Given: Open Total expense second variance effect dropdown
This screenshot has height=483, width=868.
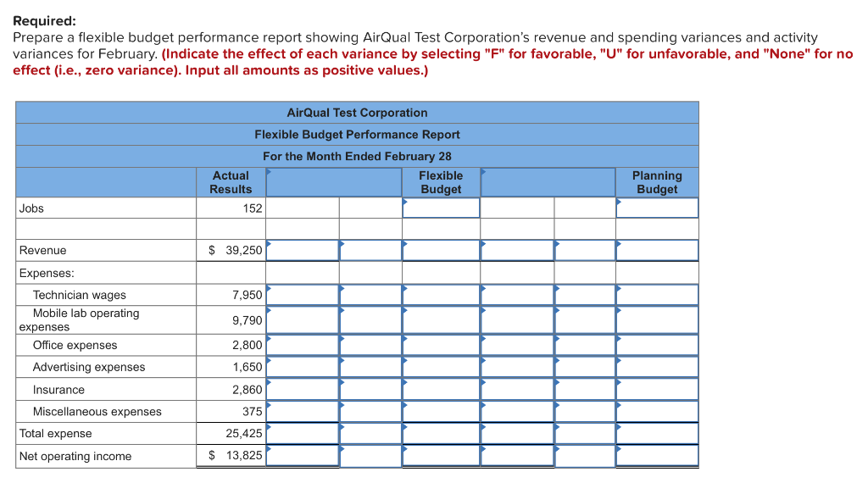Looking at the screenshot, I should (x=585, y=434).
